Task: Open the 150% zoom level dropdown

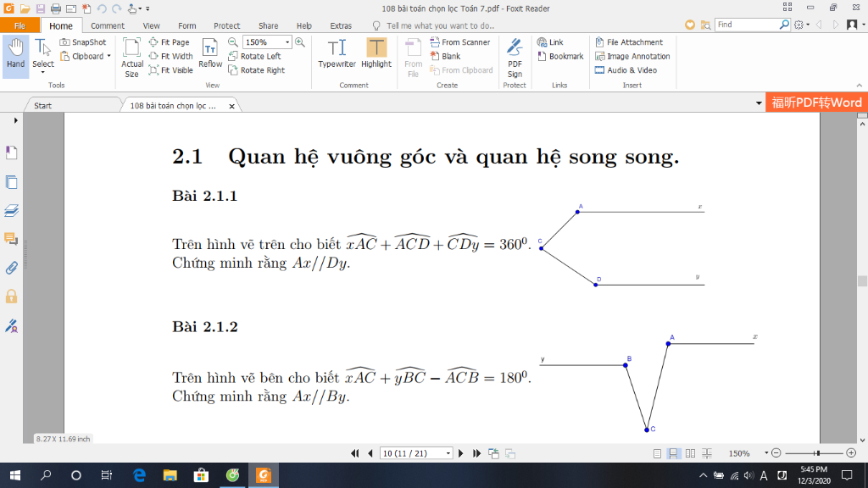Action: [x=287, y=42]
